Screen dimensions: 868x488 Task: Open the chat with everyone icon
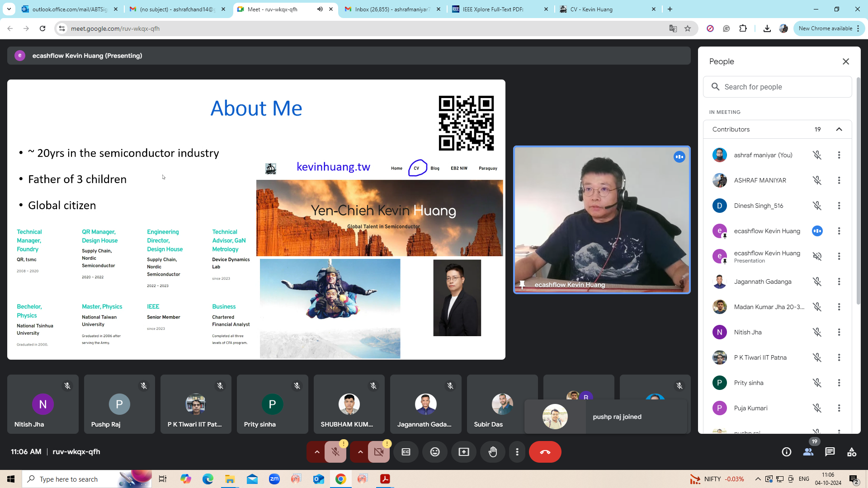(830, 452)
